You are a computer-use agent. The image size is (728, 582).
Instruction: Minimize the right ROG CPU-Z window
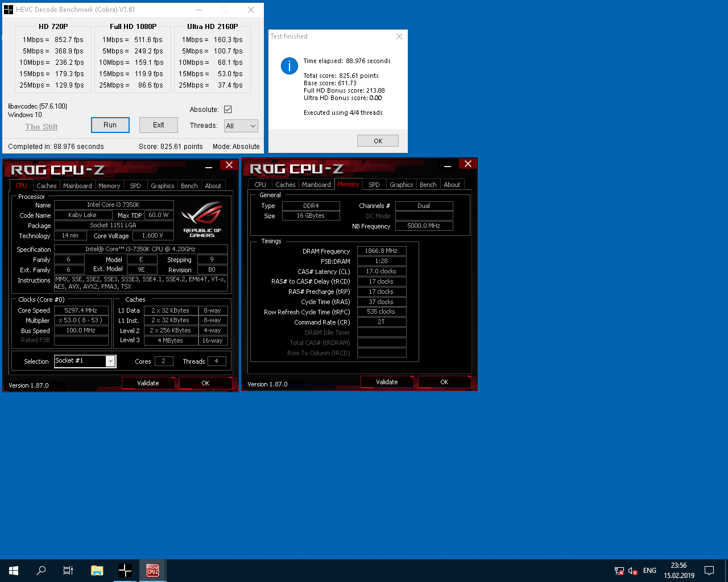448,165
